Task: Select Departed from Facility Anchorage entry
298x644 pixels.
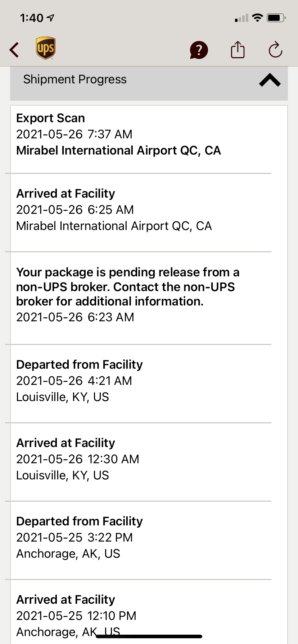Action: point(141,540)
